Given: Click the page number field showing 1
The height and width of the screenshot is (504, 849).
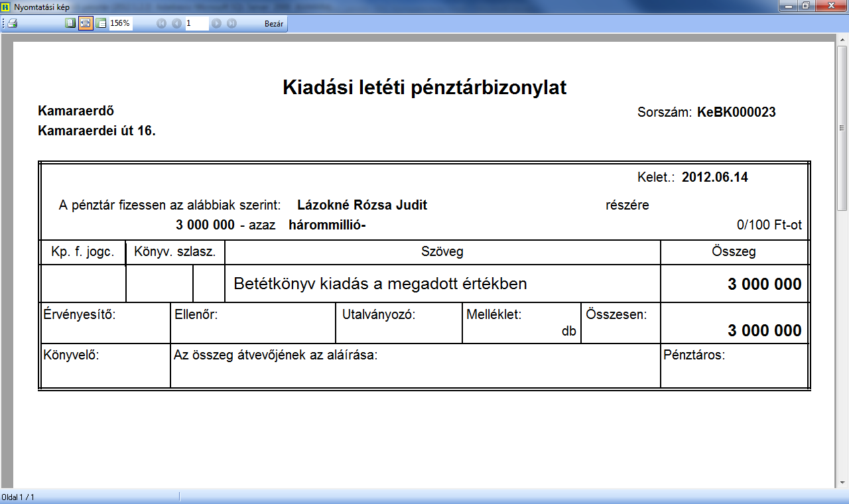Looking at the screenshot, I should [x=197, y=23].
